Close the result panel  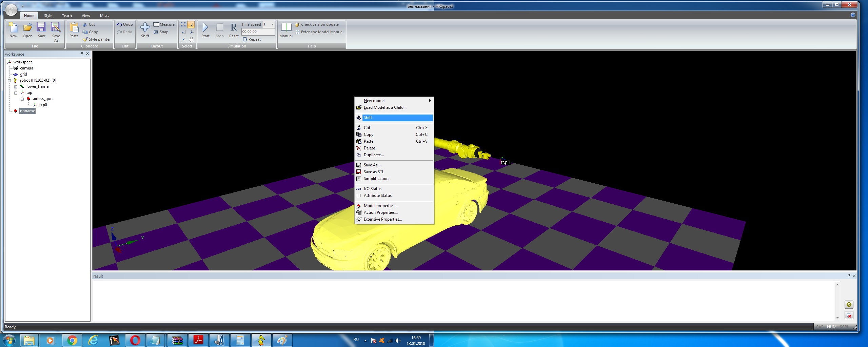coord(854,275)
